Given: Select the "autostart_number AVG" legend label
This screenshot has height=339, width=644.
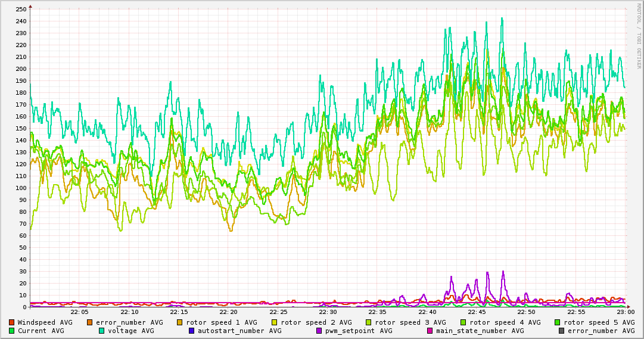Looking at the screenshot, I should click(239, 331).
